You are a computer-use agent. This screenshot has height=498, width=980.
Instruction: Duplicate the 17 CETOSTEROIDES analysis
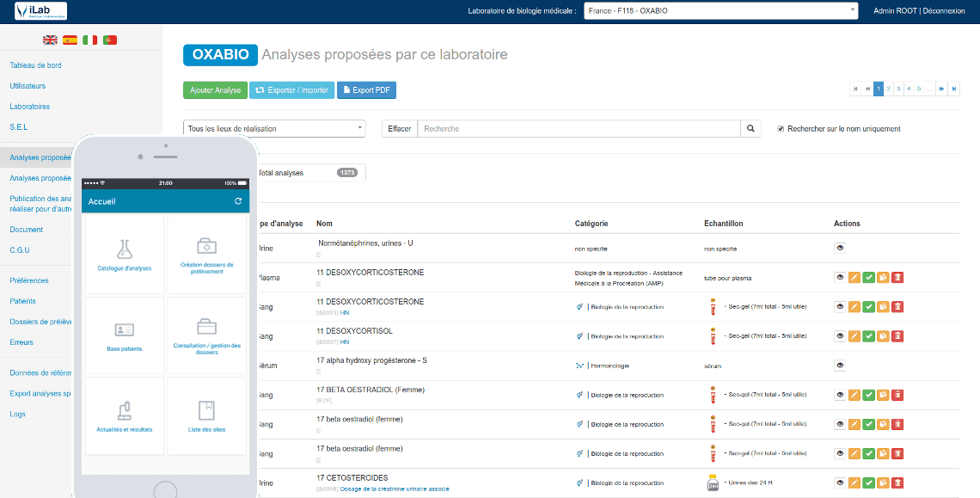tap(883, 483)
